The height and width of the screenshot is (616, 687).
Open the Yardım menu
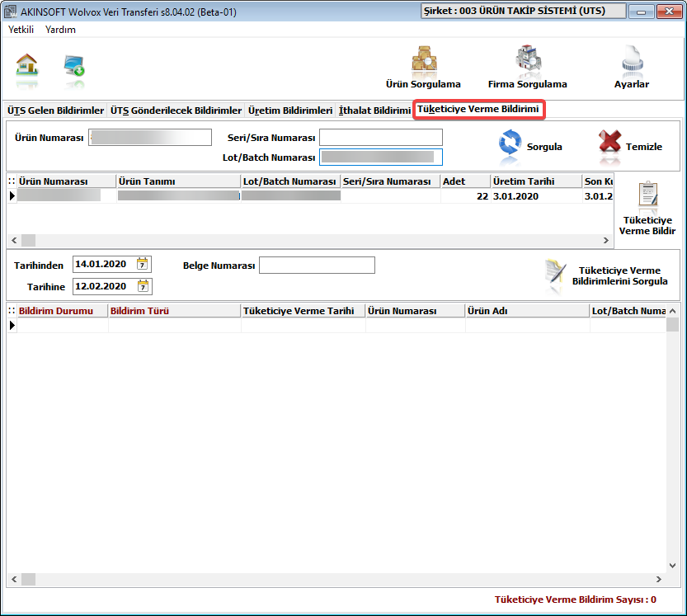point(60,30)
